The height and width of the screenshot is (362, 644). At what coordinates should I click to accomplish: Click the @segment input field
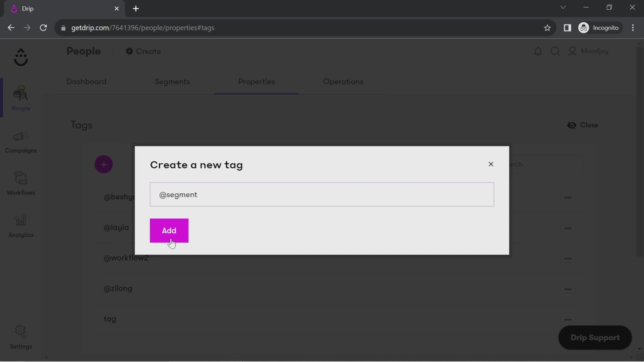[322, 194]
